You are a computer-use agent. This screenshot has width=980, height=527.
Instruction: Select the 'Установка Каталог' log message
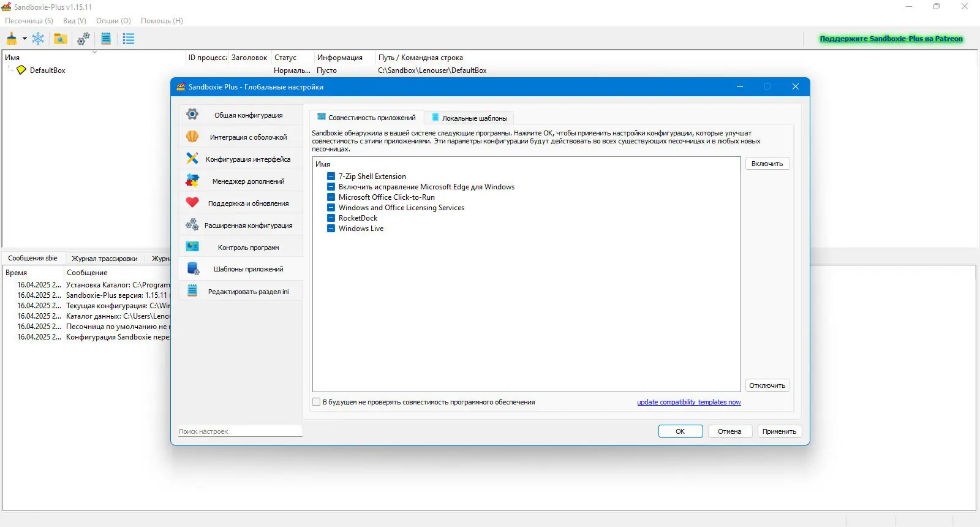pos(118,284)
